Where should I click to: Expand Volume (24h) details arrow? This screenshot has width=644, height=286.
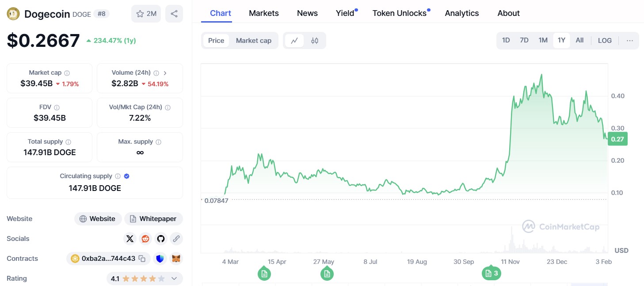165,72
